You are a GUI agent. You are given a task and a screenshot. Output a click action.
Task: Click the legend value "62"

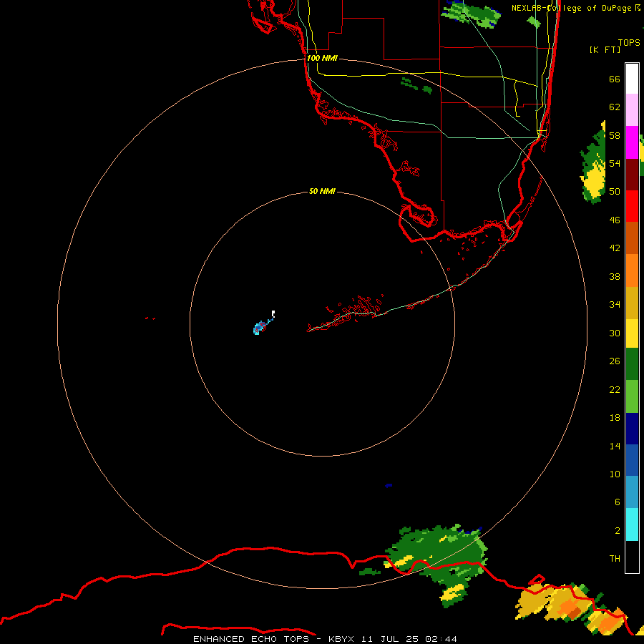(x=615, y=107)
